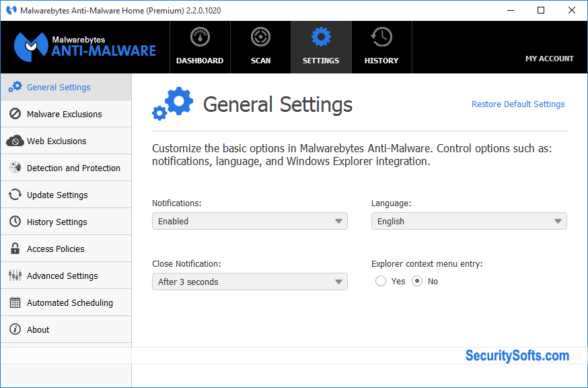588x388 pixels.
Task: Select the Settings gear tab in header
Action: [x=321, y=47]
